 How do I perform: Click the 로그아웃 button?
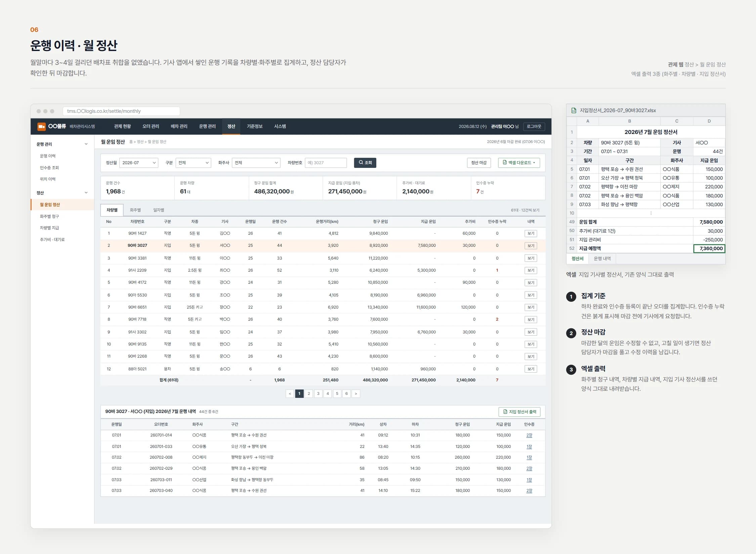click(534, 127)
